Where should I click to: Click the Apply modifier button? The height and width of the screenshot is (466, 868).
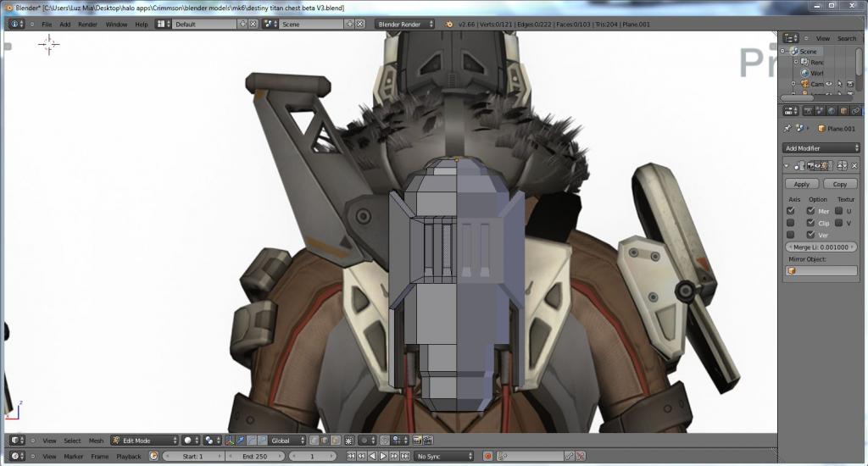click(802, 184)
